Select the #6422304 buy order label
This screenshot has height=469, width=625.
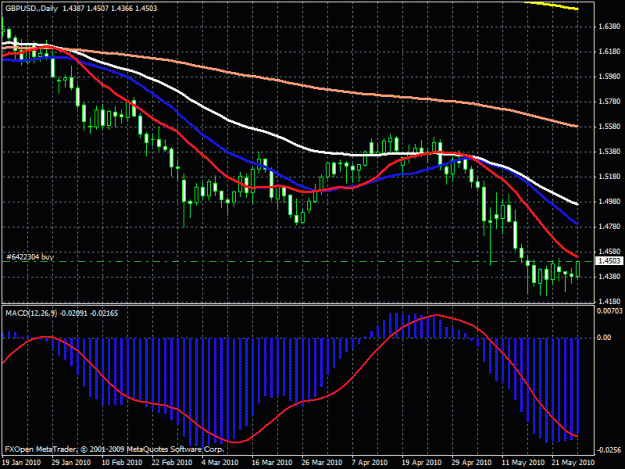click(30, 257)
